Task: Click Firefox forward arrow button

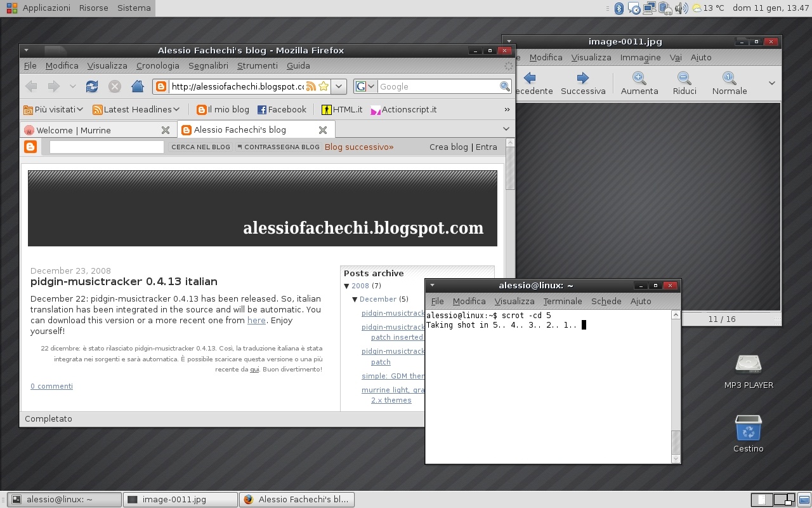Action: 54,86
